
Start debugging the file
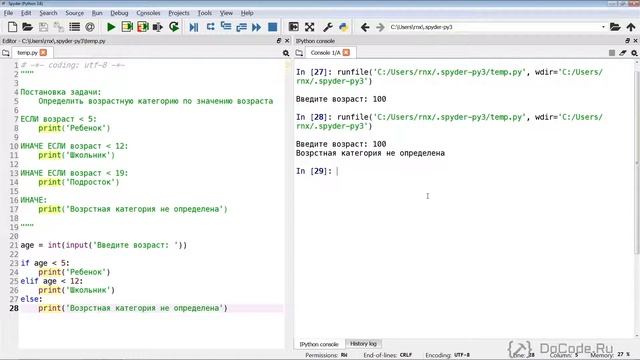pos(194,27)
